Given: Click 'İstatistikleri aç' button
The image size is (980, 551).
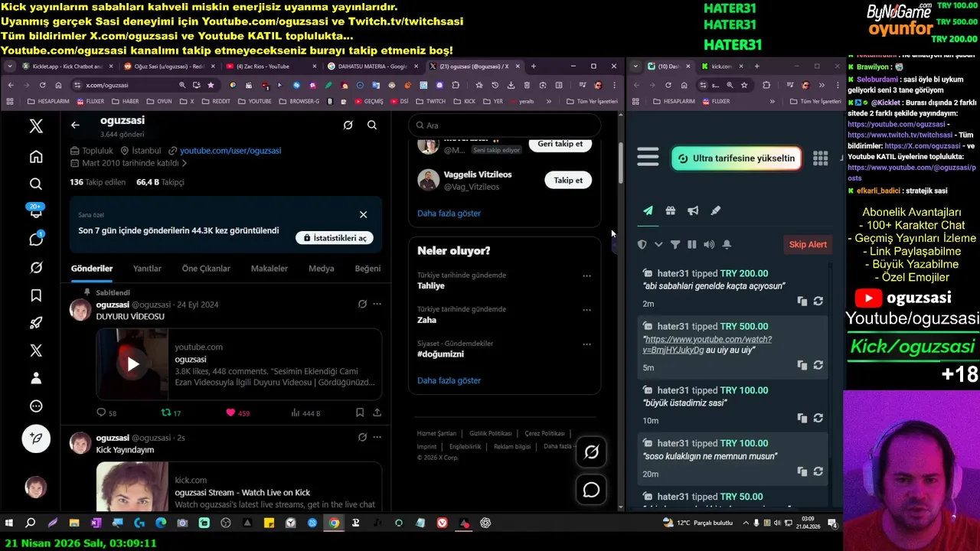Looking at the screenshot, I should click(335, 238).
